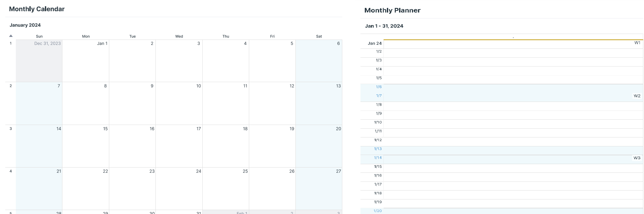Click the sort triangle above row numbers
Viewport: 644px width, 214px height.
(x=11, y=35)
